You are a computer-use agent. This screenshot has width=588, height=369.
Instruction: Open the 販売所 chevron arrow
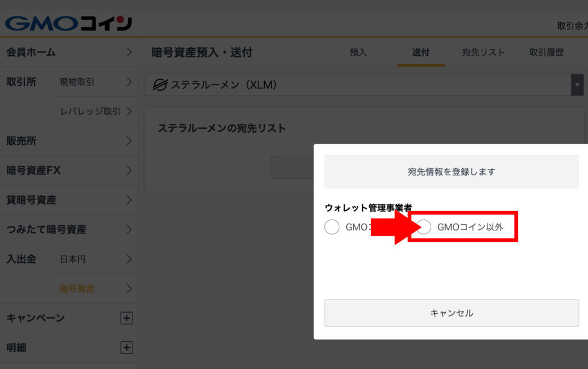[129, 141]
